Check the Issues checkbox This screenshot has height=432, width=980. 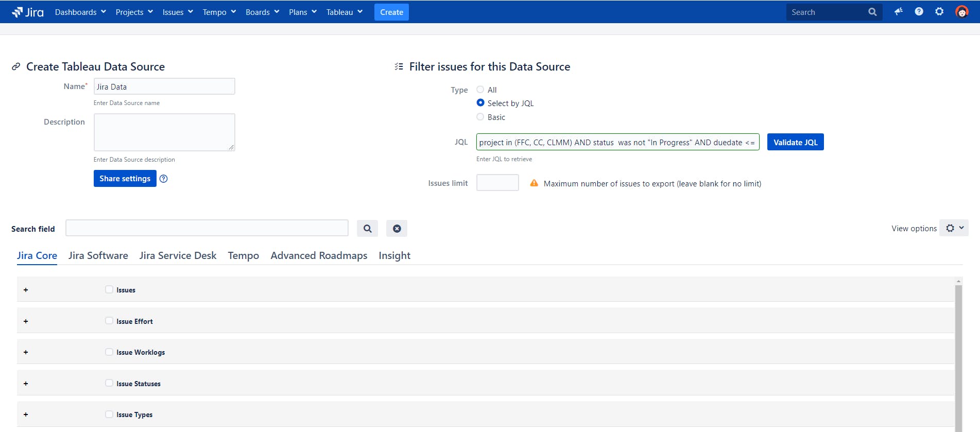109,289
